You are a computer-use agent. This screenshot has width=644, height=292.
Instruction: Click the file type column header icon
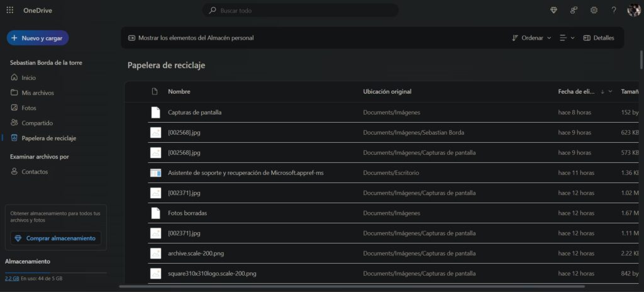click(x=155, y=91)
